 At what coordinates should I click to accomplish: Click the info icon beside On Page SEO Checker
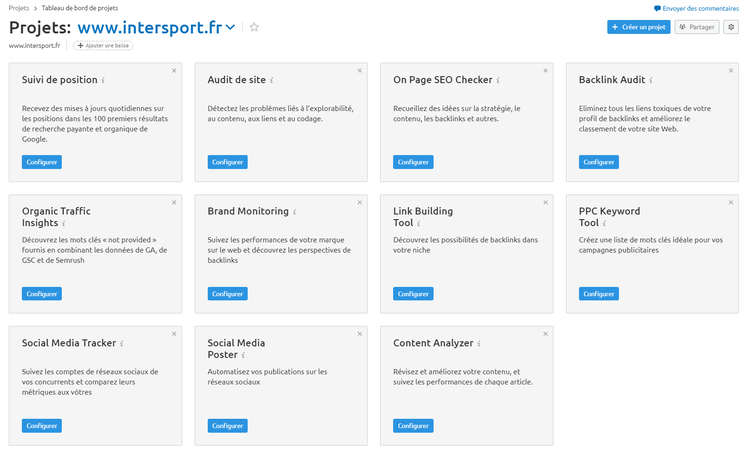click(x=498, y=80)
